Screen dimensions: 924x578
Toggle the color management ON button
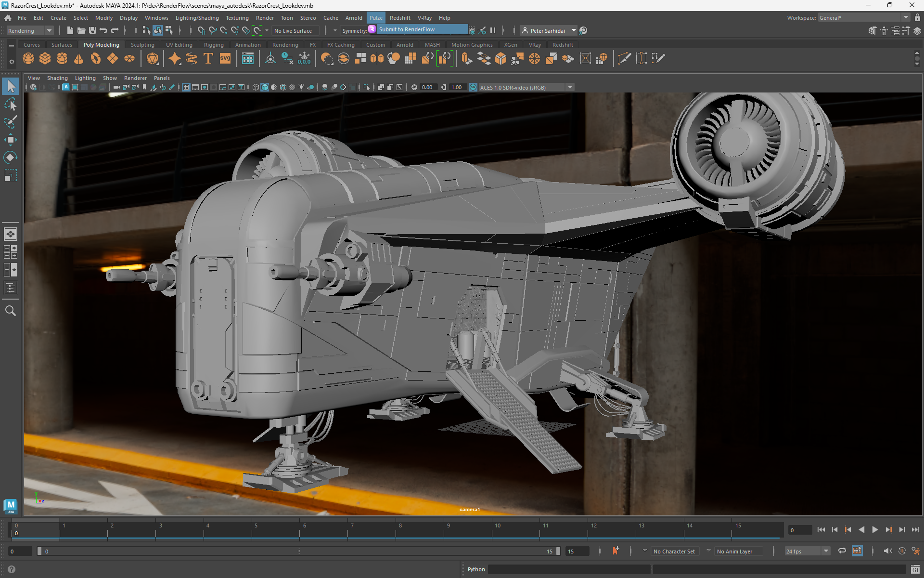coord(473,87)
